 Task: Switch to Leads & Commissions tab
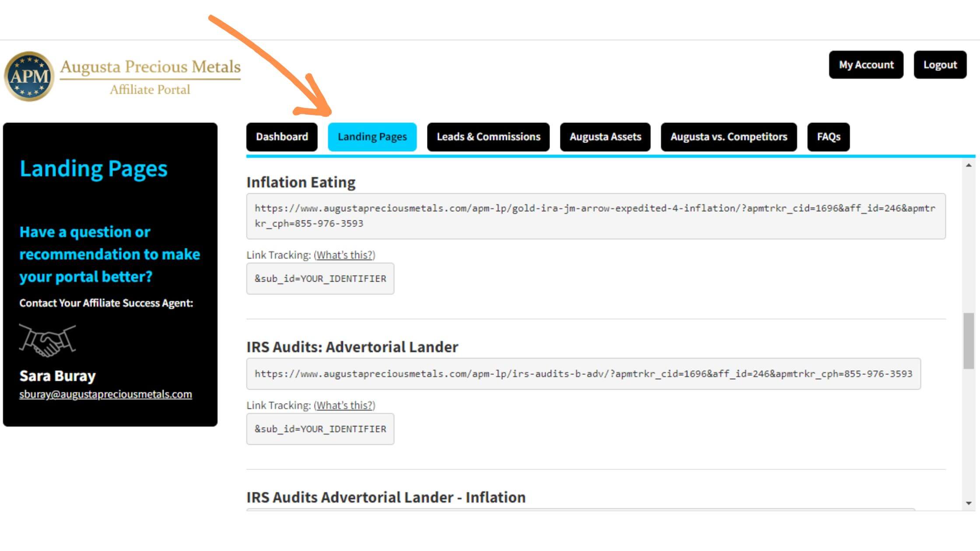[x=488, y=137]
